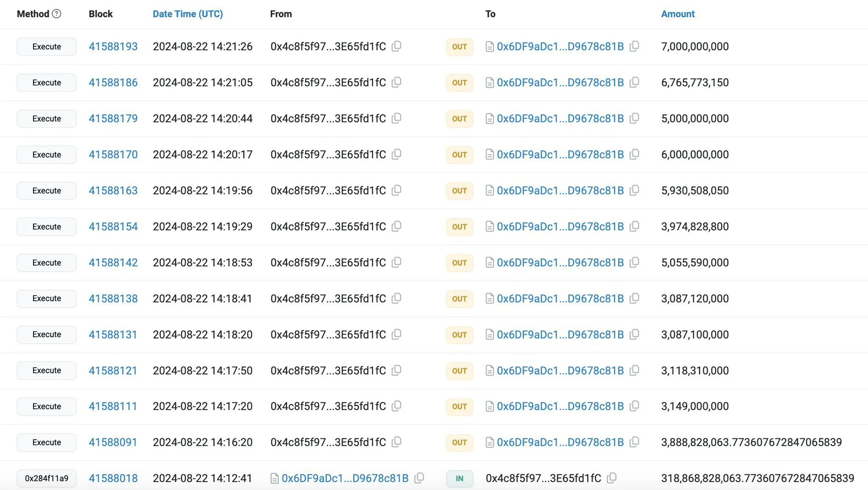Copy To address in block 41588091 row
Image resolution: width=868 pixels, height=490 pixels.
click(x=634, y=442)
